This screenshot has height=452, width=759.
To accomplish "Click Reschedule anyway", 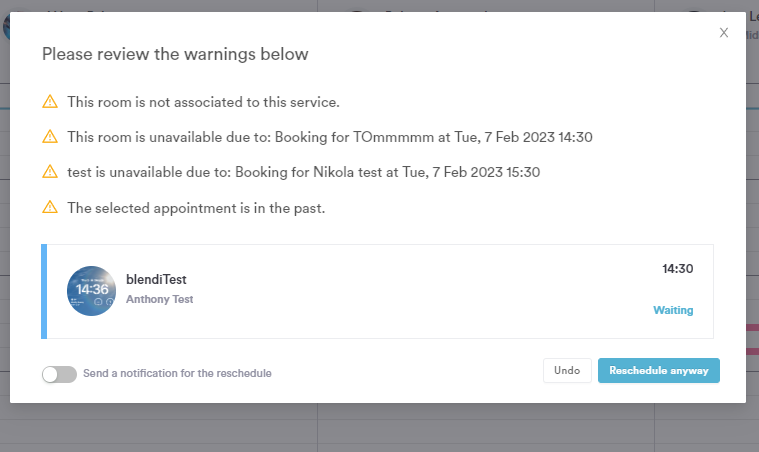I will 658,370.
